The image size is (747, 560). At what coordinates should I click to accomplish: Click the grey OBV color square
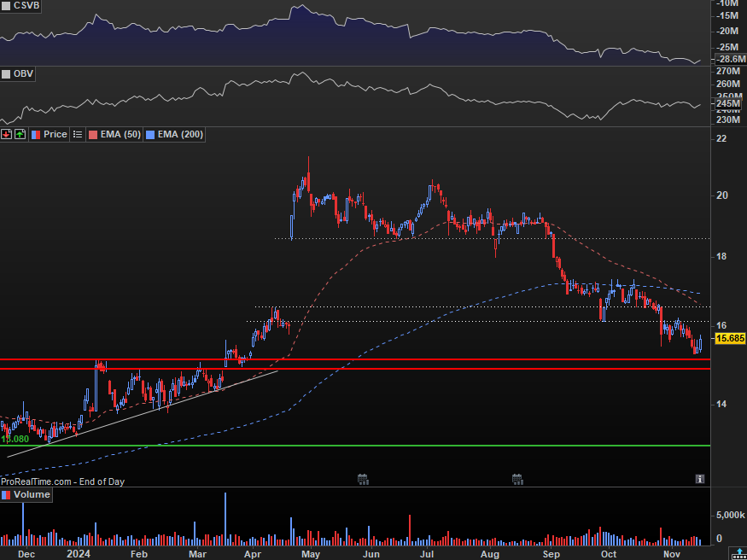click(x=6, y=73)
